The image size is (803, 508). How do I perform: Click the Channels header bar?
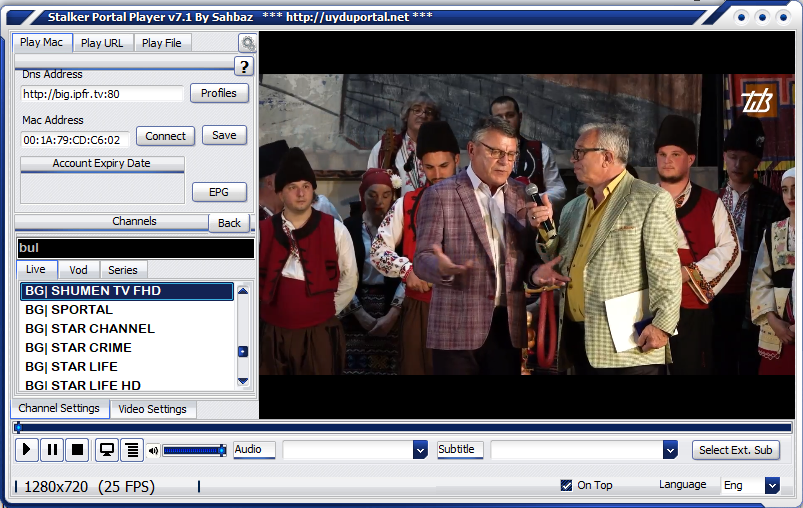[x=112, y=222]
